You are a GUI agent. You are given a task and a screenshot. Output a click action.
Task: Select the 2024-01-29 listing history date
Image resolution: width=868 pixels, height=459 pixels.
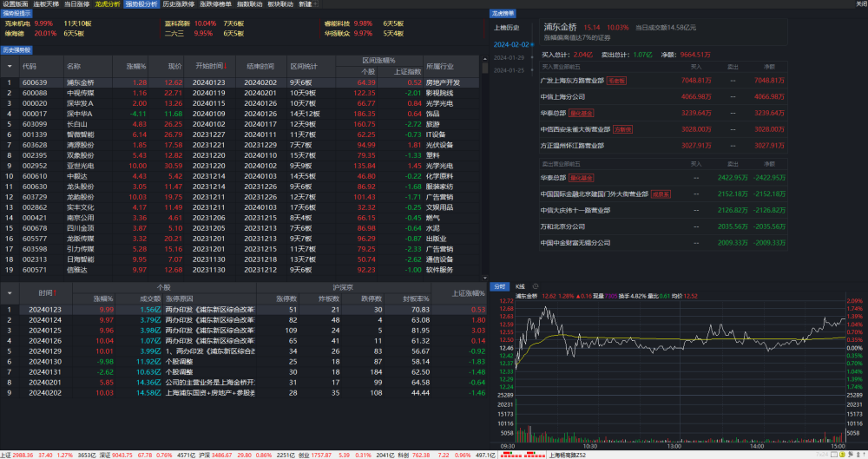click(509, 57)
